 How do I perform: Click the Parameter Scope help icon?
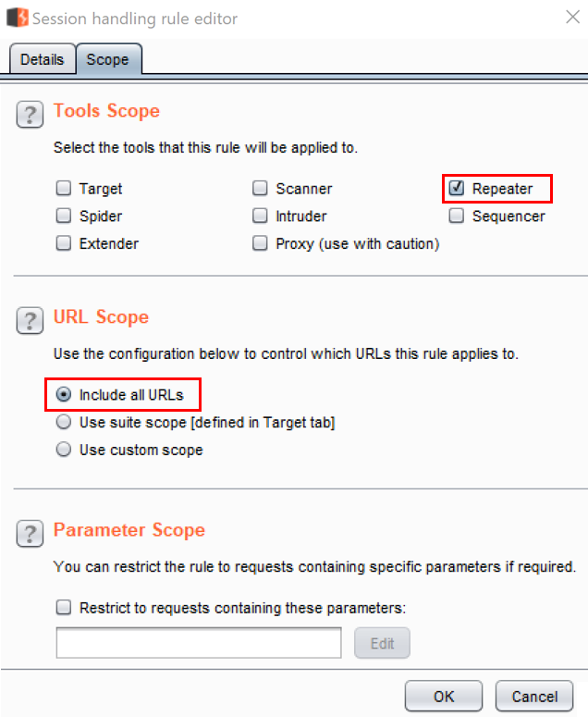[x=30, y=534]
